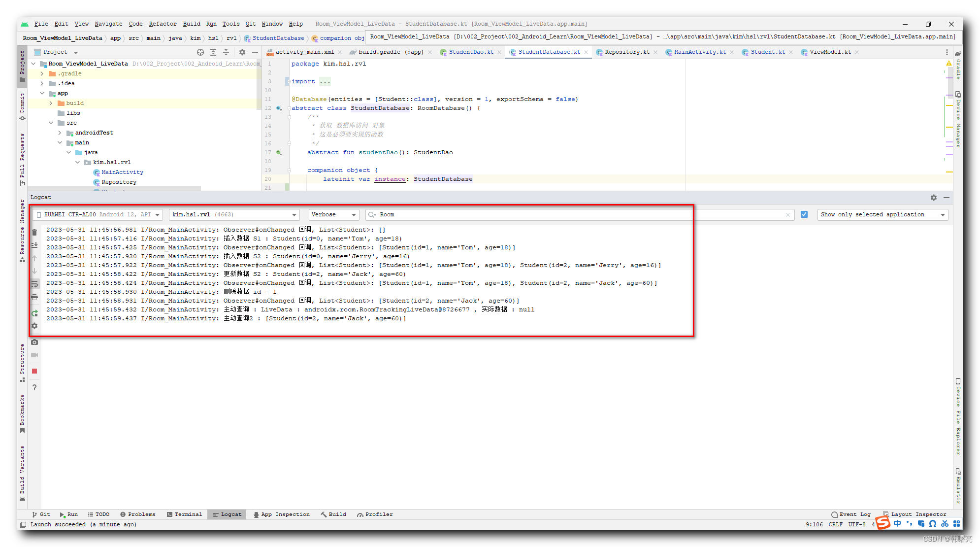Screen dimensions: 980x547
Task: Click red stop process icon
Action: [34, 371]
